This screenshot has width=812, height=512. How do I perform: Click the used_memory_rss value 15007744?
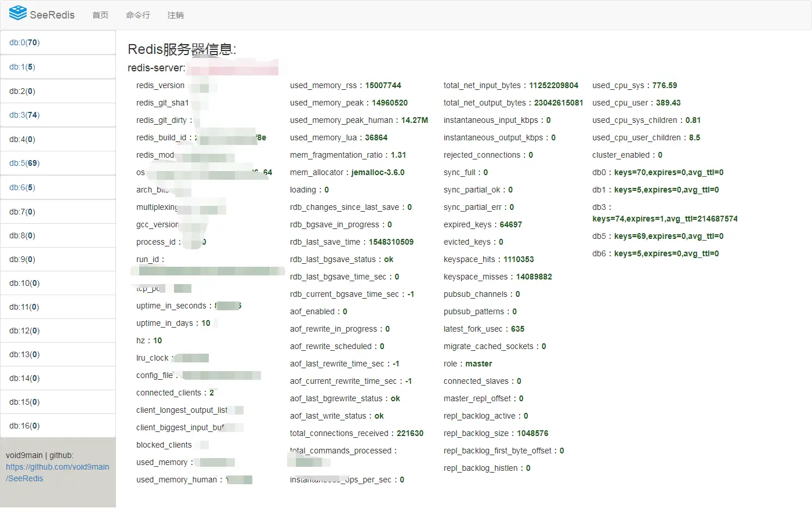[x=383, y=85]
